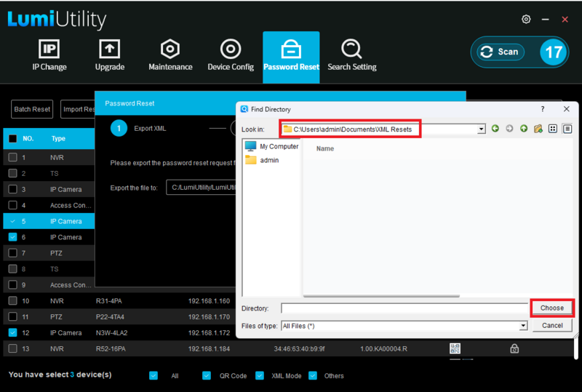This screenshot has height=392, width=582.
Task: Create a new folder in Find Directory
Action: click(x=538, y=129)
